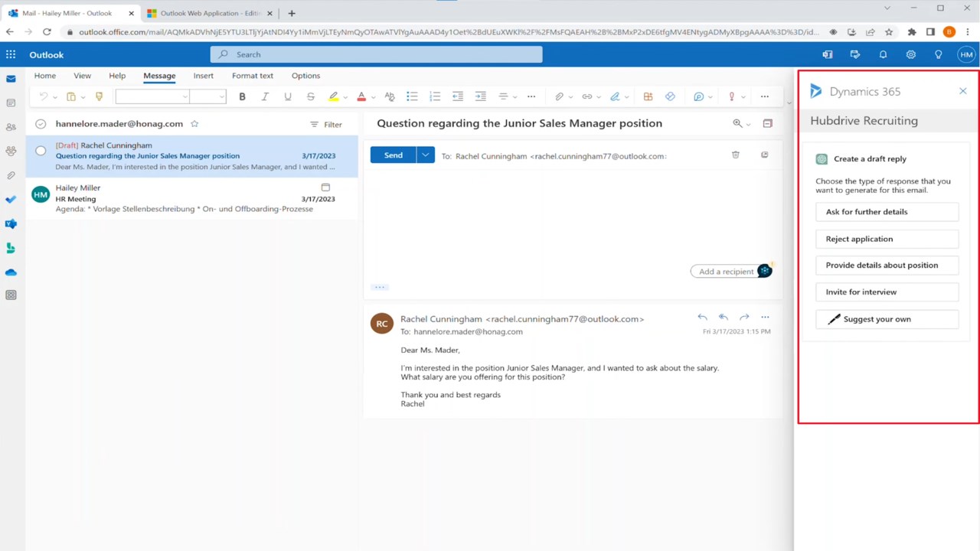Expand the Send options dropdown arrow
The image size is (980, 551).
click(x=425, y=155)
